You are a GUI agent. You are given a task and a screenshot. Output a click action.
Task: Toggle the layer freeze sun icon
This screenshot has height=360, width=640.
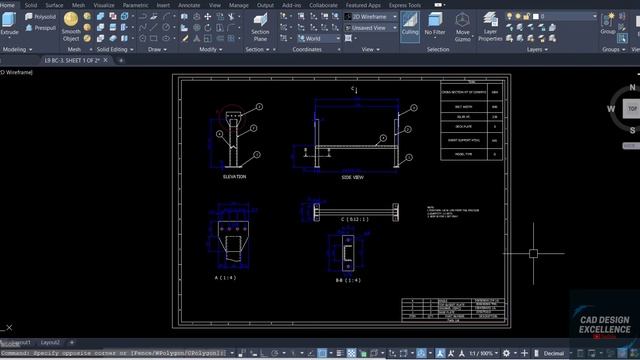coord(518,16)
